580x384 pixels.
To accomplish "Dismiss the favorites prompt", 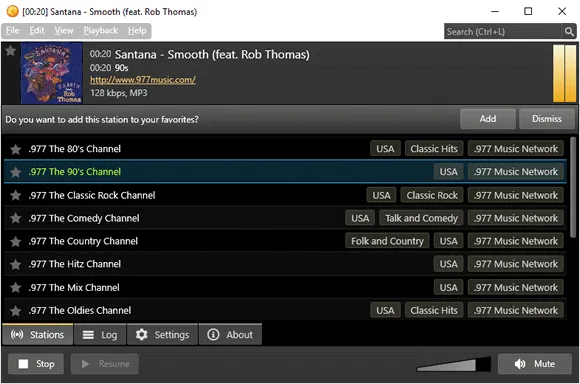I will click(x=547, y=119).
